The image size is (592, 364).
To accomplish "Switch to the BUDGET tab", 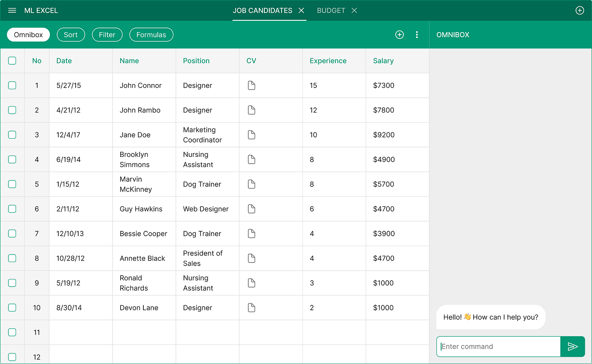I will pyautogui.click(x=331, y=10).
